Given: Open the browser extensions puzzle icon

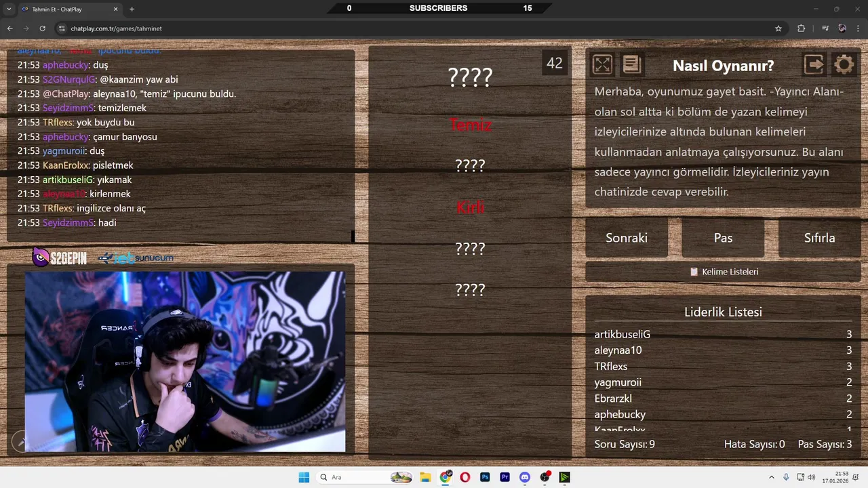Looking at the screenshot, I should (x=802, y=28).
